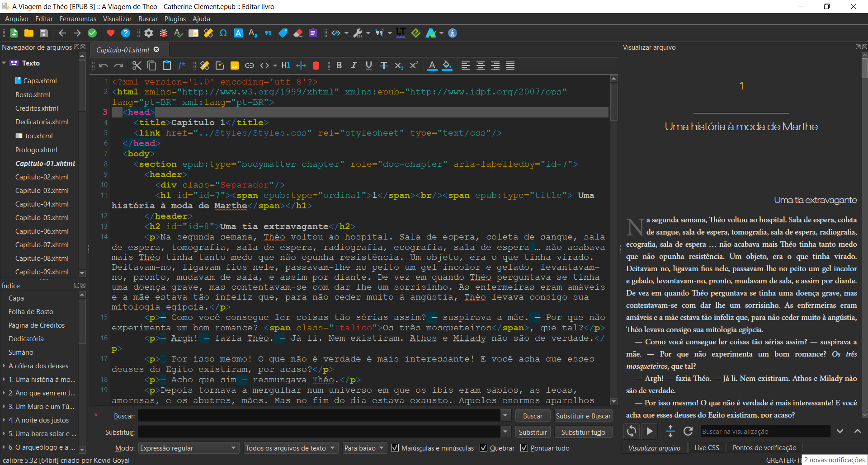The width and height of the screenshot is (868, 465).
Task: Click the Insert special character Omega icon
Action: 223,33
